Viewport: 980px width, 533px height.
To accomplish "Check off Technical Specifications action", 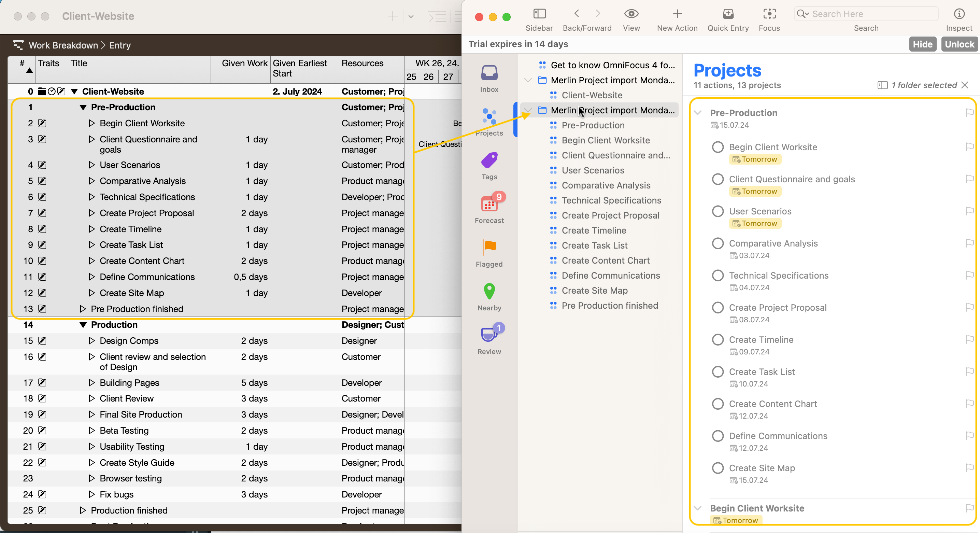I will click(x=718, y=275).
